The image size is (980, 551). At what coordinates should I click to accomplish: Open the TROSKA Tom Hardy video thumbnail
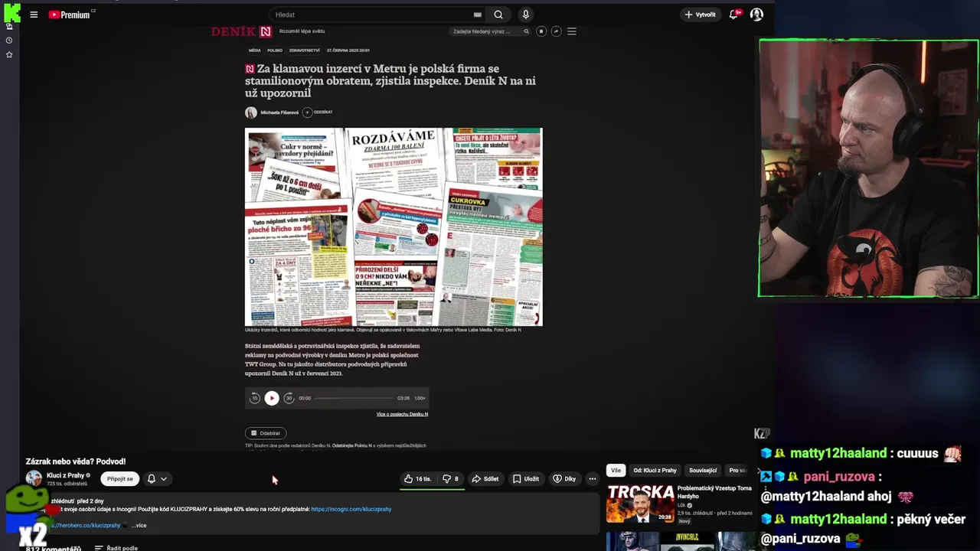[640, 503]
